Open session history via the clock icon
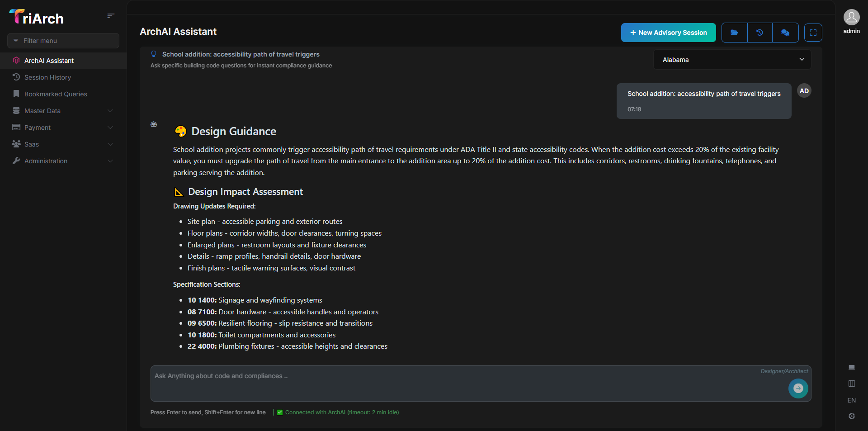The width and height of the screenshot is (868, 431). (759, 32)
